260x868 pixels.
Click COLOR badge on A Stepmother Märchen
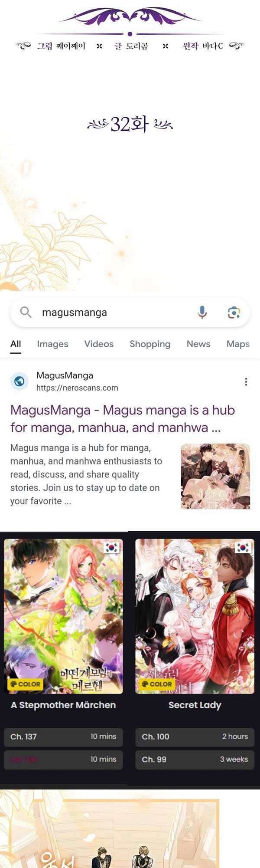tap(25, 684)
